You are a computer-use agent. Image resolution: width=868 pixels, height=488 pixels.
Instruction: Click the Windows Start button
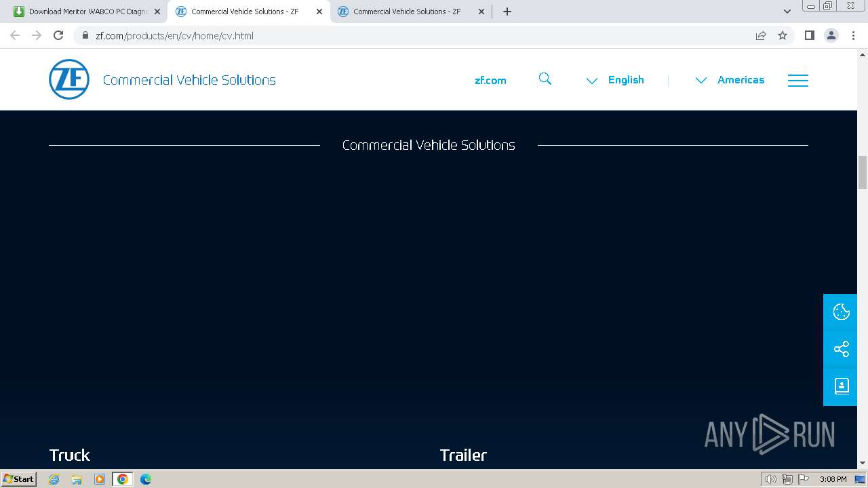click(18, 479)
